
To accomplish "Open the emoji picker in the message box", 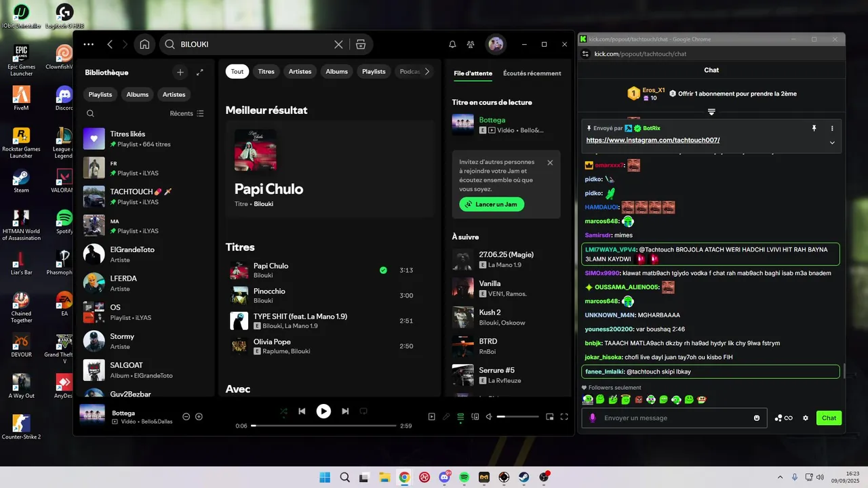I will [x=757, y=418].
